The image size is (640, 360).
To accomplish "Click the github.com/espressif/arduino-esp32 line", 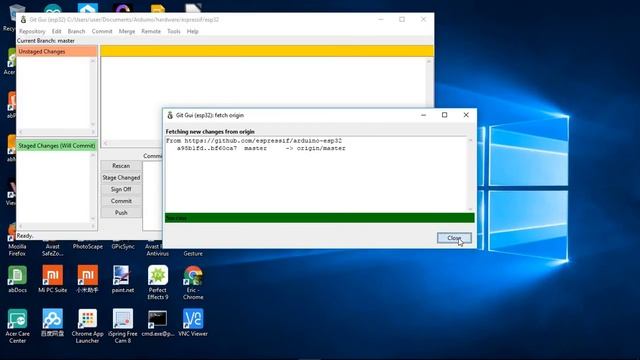I will click(x=254, y=141).
